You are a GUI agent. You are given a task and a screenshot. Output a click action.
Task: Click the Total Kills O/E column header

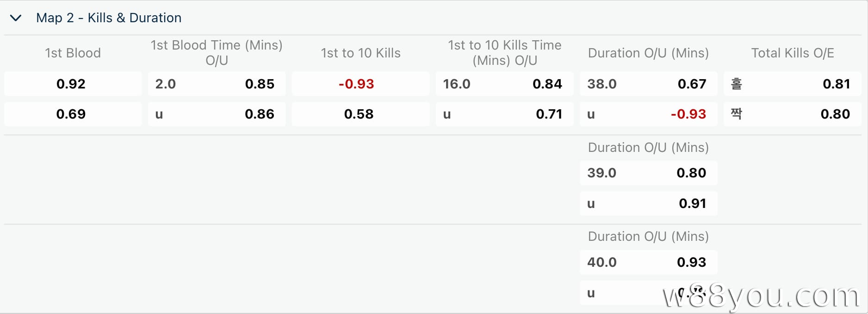click(x=792, y=53)
